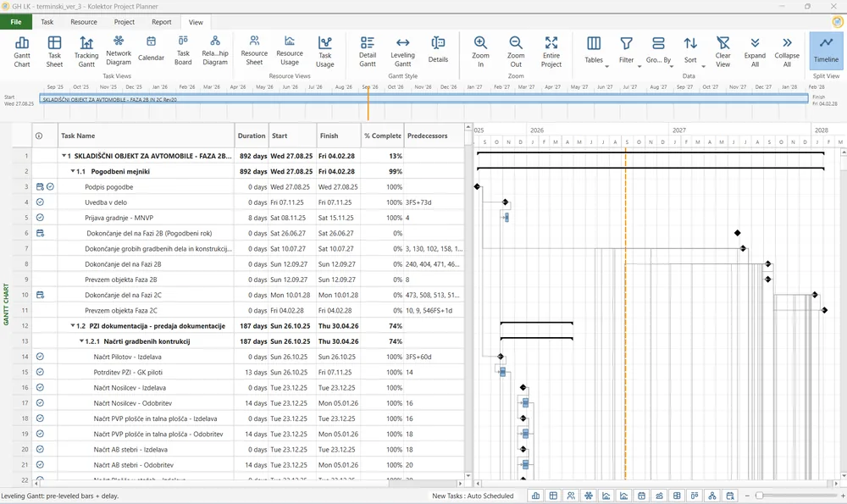The height and width of the screenshot is (504, 847).
Task: Click the Predecessors column header
Action: pyautogui.click(x=434, y=136)
